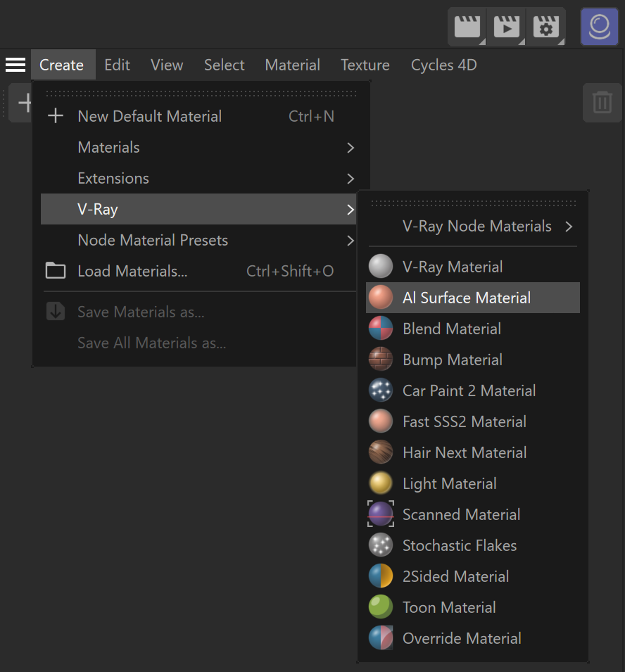This screenshot has width=625, height=672.
Task: Expand the Materials submenu arrow
Action: tap(351, 148)
